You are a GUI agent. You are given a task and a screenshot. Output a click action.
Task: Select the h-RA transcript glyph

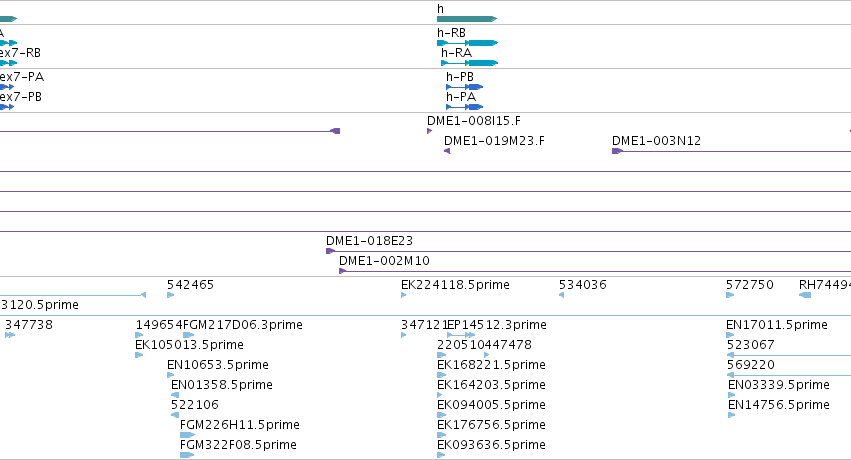pyautogui.click(x=469, y=63)
